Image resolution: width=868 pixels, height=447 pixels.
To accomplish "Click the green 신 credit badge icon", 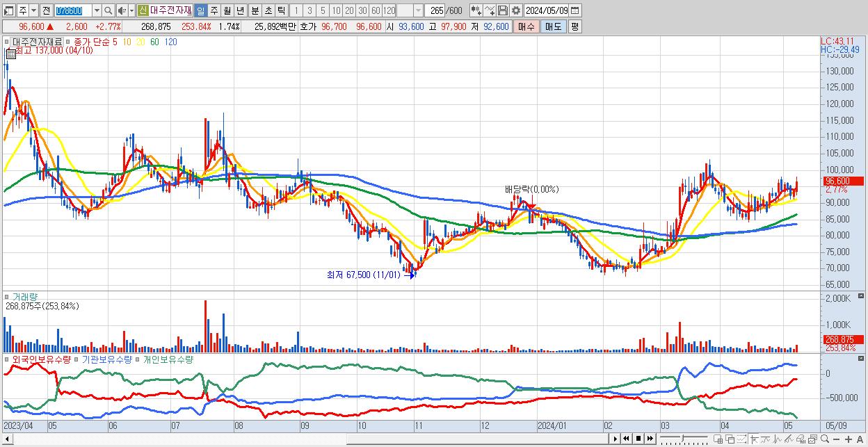I will (x=143, y=10).
